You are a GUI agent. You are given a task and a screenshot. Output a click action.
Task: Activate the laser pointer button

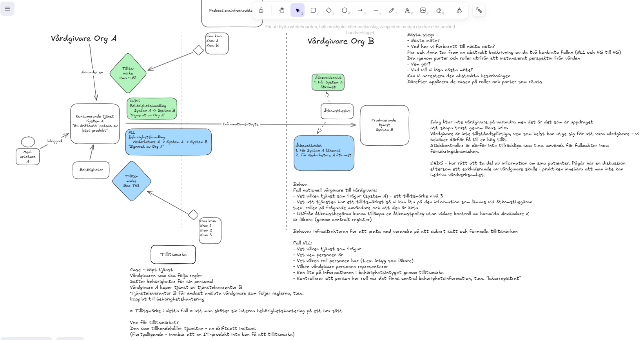(479, 10)
